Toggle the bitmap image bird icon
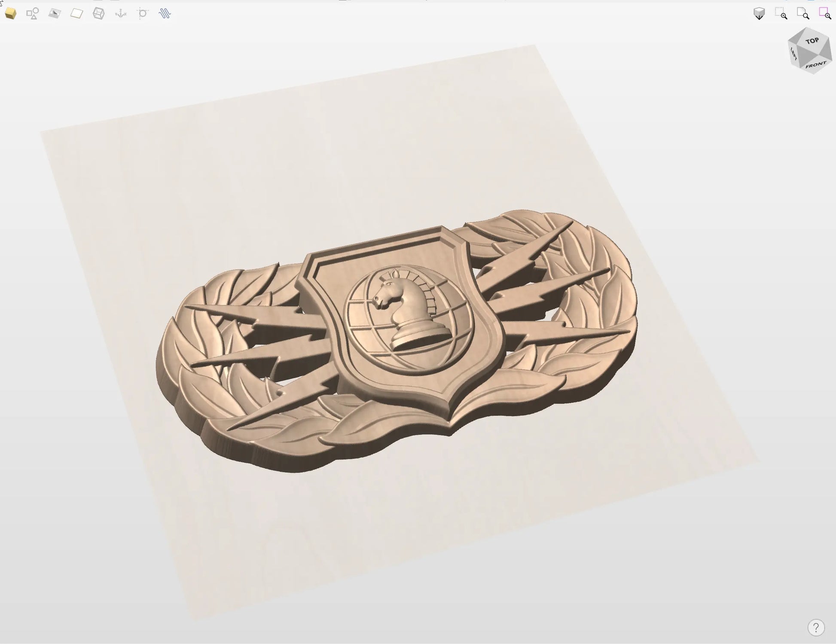Image resolution: width=836 pixels, height=644 pixels. (x=55, y=14)
